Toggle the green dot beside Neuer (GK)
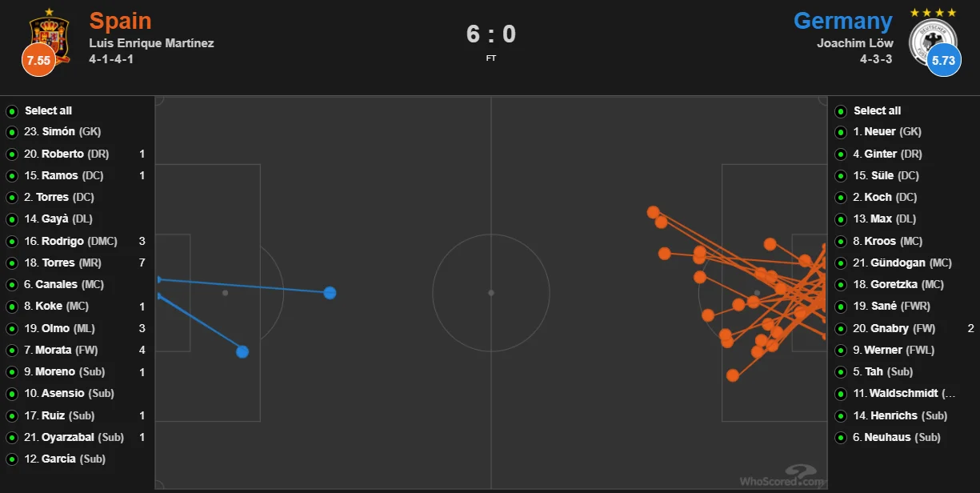Screen dimensions: 980x493 click(841, 132)
